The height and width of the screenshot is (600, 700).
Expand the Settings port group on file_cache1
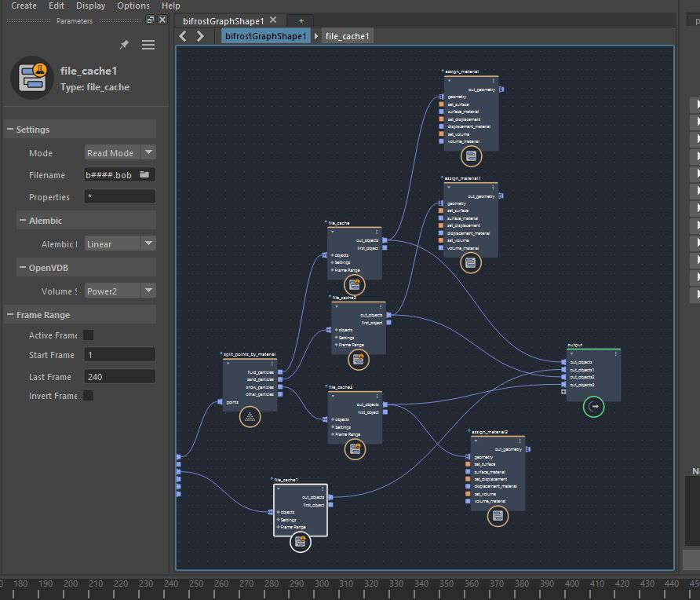tap(278, 520)
